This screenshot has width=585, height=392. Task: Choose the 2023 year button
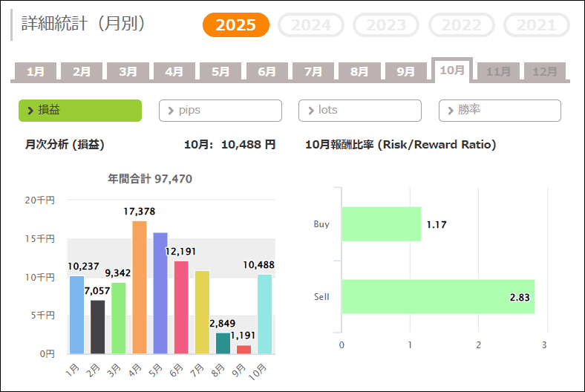click(386, 25)
